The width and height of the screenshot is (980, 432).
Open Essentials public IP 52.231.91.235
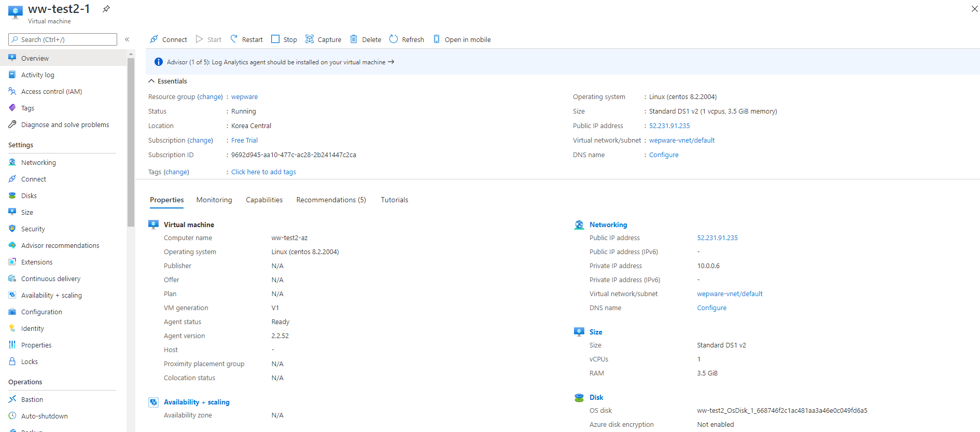669,126
